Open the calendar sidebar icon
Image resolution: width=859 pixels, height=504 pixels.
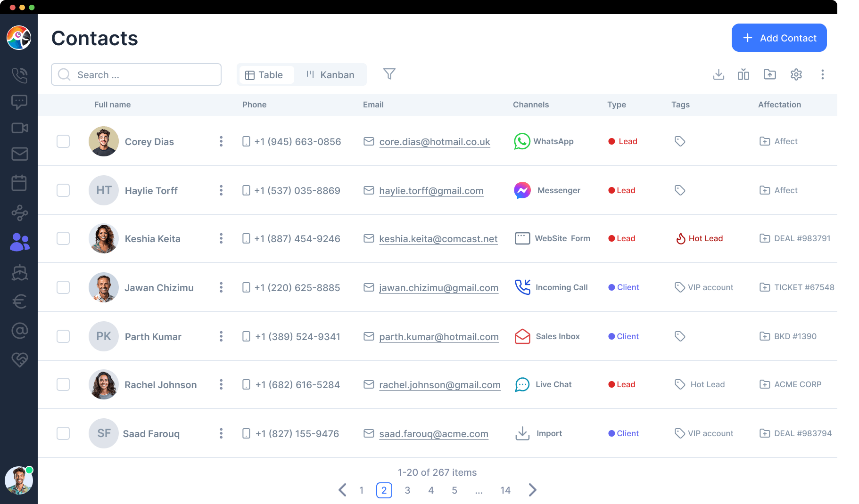point(19,183)
